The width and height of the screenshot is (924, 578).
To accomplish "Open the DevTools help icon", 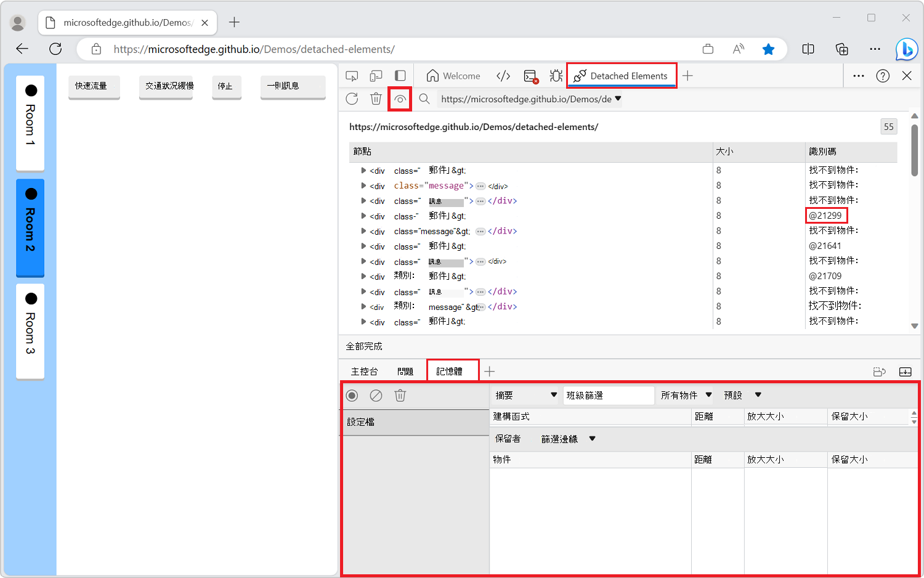I will tap(883, 76).
